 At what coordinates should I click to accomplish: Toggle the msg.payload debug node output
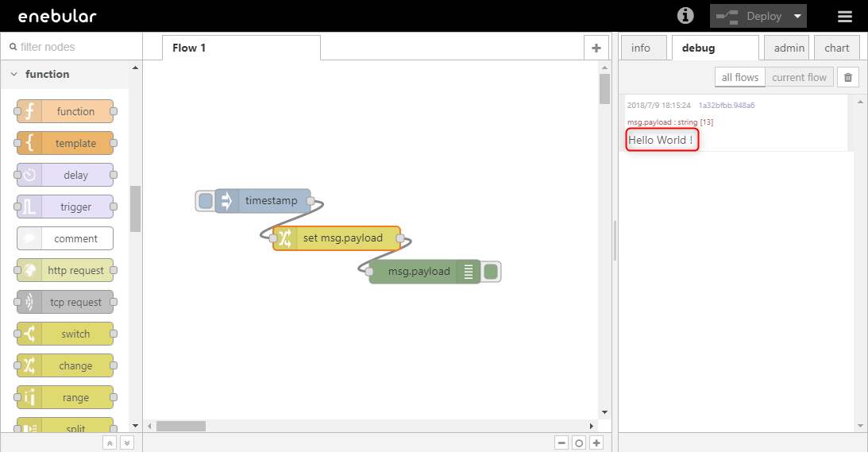coord(491,272)
